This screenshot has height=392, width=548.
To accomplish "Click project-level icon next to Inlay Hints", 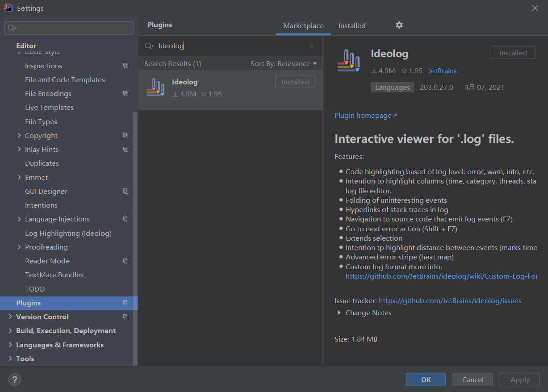I will 125,149.
